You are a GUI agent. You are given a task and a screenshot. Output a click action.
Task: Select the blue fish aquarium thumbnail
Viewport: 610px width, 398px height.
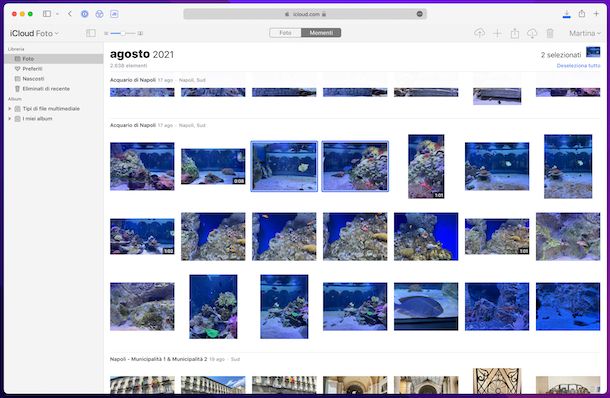[426, 307]
